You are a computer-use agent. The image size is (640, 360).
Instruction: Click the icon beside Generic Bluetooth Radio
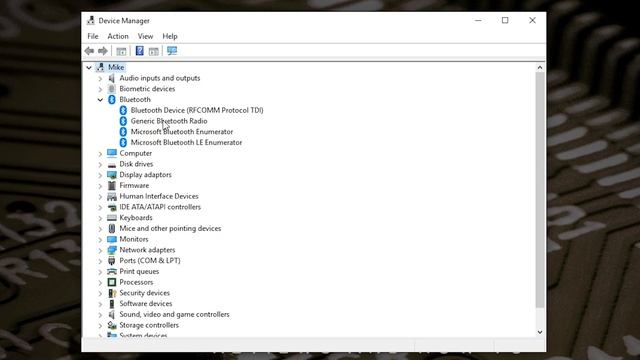point(123,121)
